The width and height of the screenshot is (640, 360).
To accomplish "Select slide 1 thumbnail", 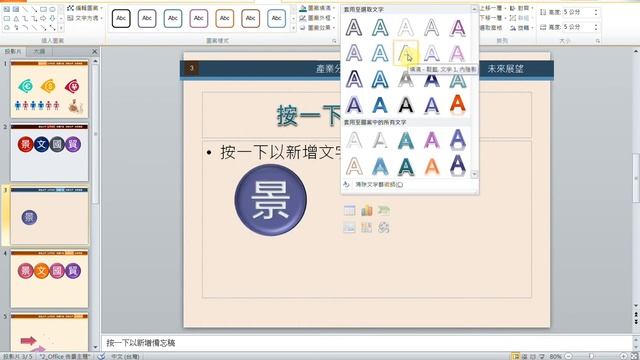I will 49,89.
